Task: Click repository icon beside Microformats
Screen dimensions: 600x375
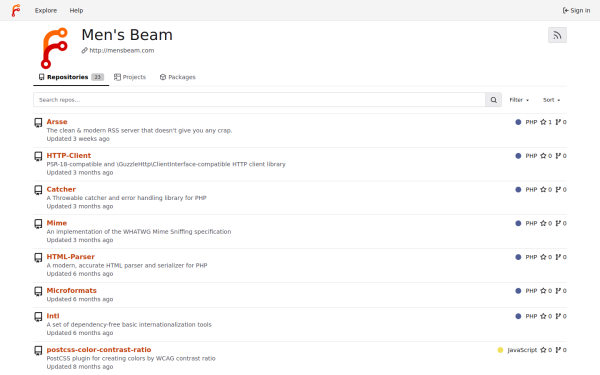Action: [38, 292]
